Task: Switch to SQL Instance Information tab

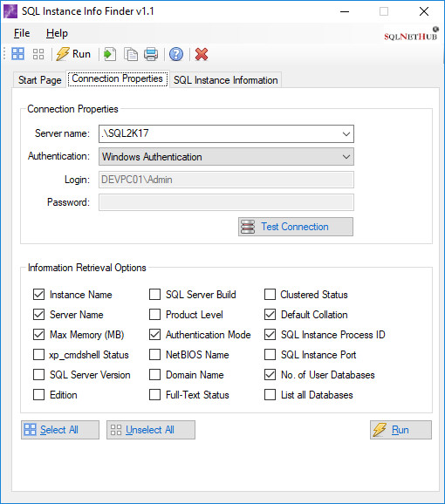Action: pos(226,79)
